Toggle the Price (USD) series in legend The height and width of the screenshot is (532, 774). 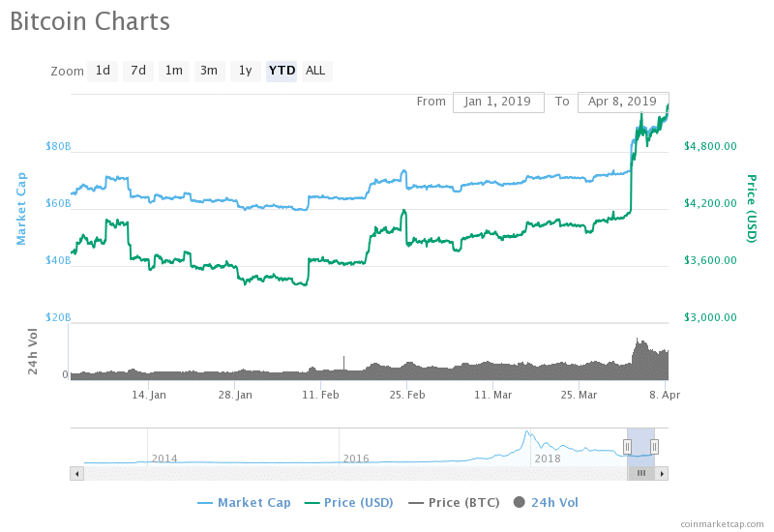349,502
